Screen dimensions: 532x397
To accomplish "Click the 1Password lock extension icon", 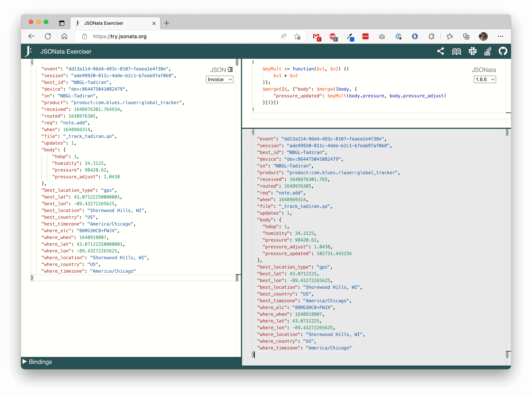I will point(398,37).
